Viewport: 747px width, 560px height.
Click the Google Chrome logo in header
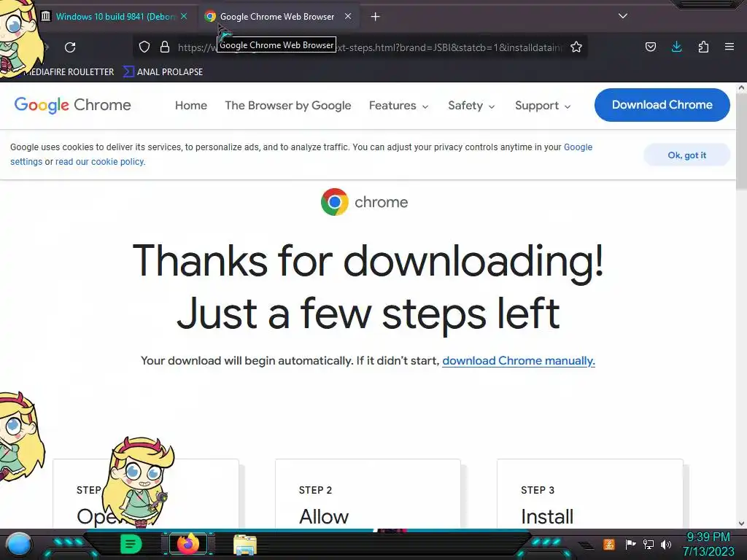click(x=72, y=105)
